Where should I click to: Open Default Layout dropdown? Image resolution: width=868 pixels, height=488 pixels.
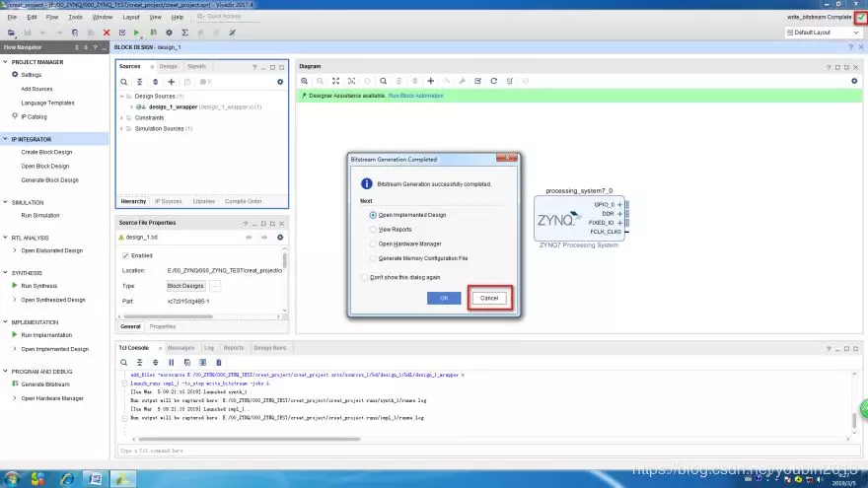823,33
